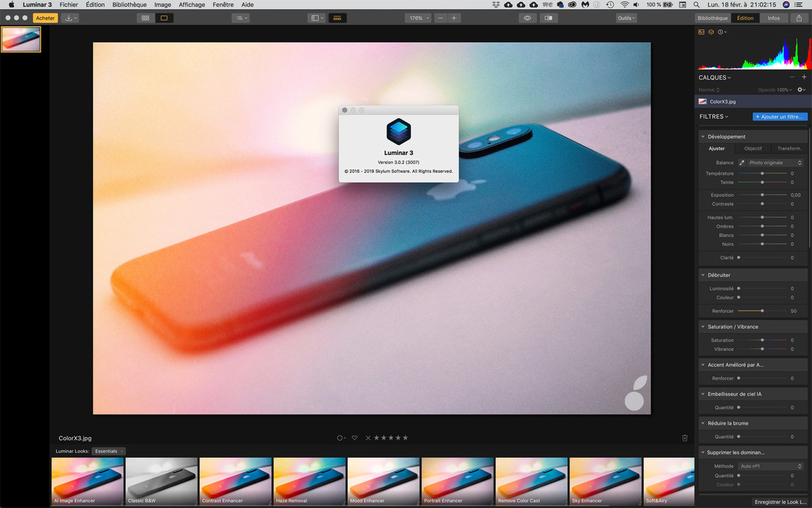The image size is (812, 508).
Task: Zoom in with the plus button
Action: point(454,18)
